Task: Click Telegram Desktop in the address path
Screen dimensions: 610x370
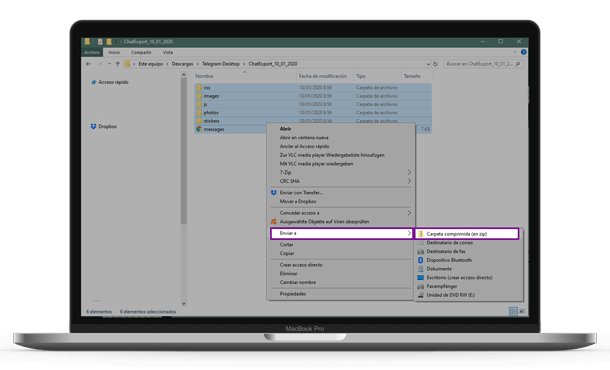Action: 221,64
